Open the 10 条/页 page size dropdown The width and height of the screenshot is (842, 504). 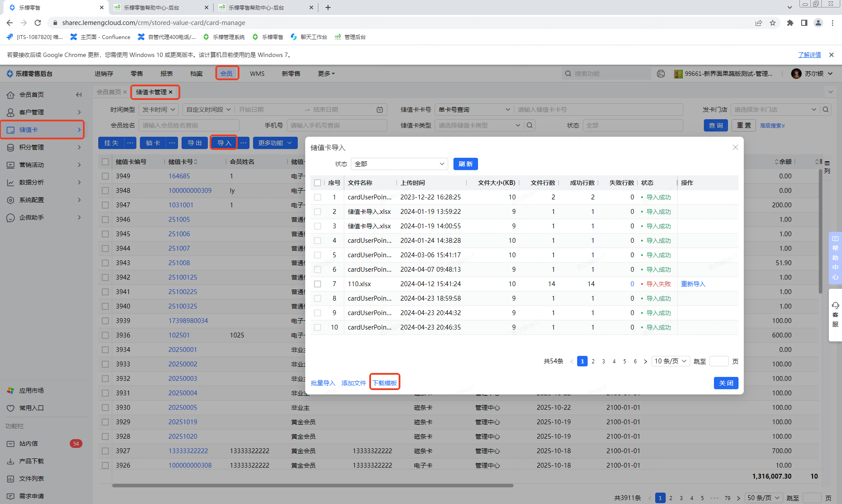point(670,361)
